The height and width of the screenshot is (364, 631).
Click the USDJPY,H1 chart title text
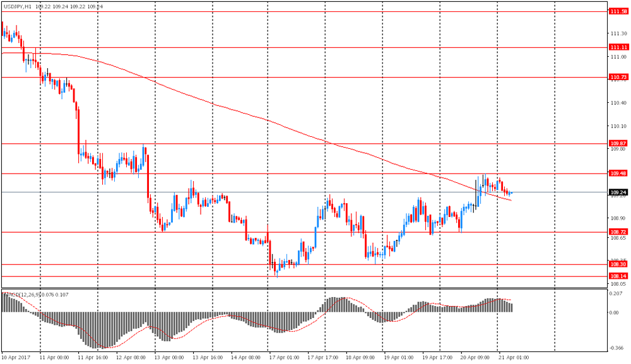tap(18, 6)
